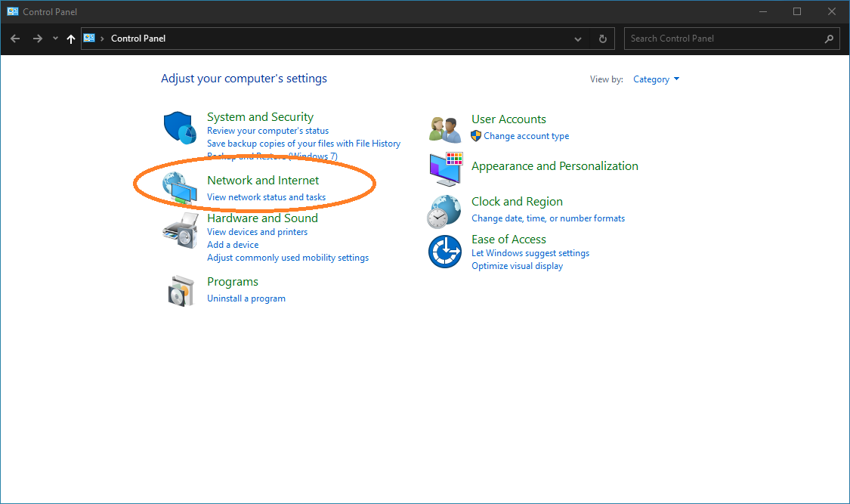Click the Clock and Region globe icon
This screenshot has width=850, height=504.
(445, 211)
